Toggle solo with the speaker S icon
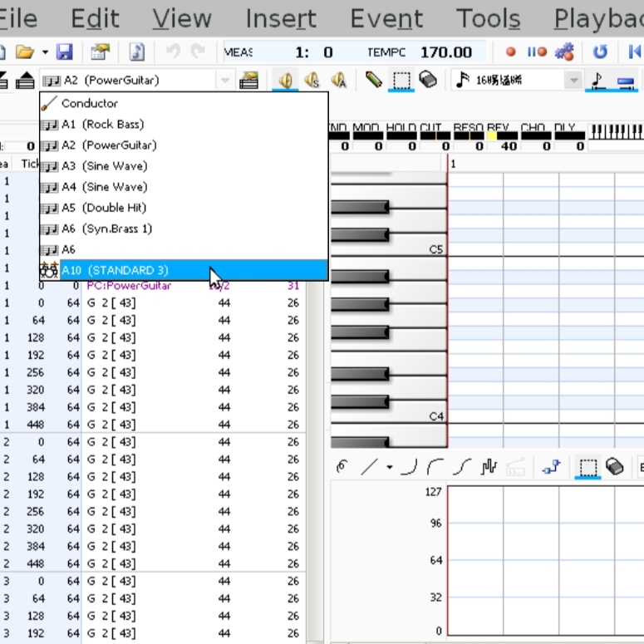This screenshot has height=644, width=644. point(312,80)
